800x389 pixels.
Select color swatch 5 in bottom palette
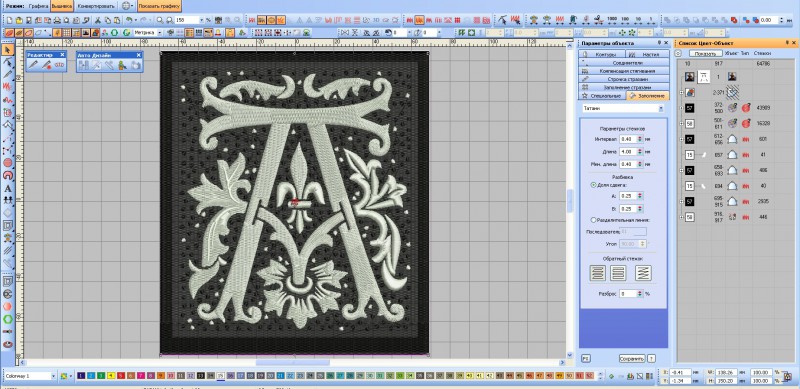pos(121,376)
